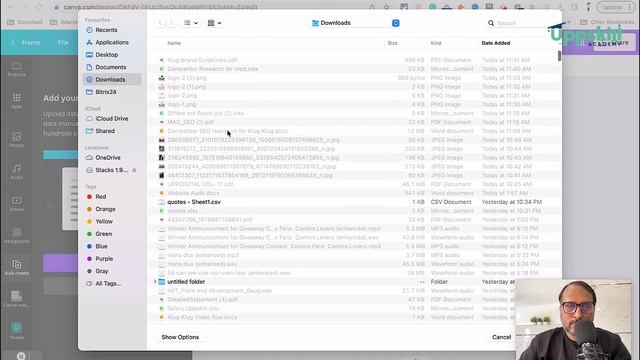This screenshot has width=640, height=360.
Task: Go back in the file dialog
Action: pyautogui.click(x=160, y=23)
